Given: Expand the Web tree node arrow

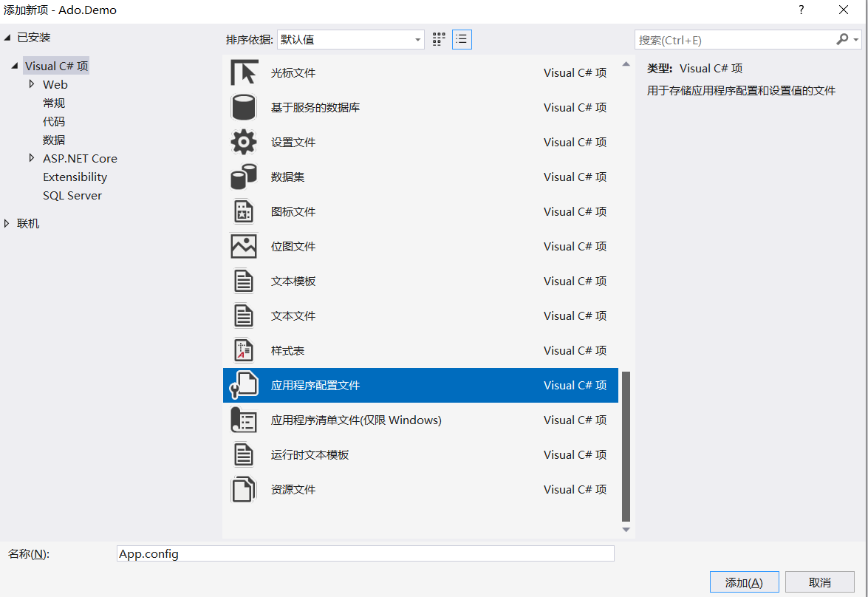Looking at the screenshot, I should (x=32, y=84).
